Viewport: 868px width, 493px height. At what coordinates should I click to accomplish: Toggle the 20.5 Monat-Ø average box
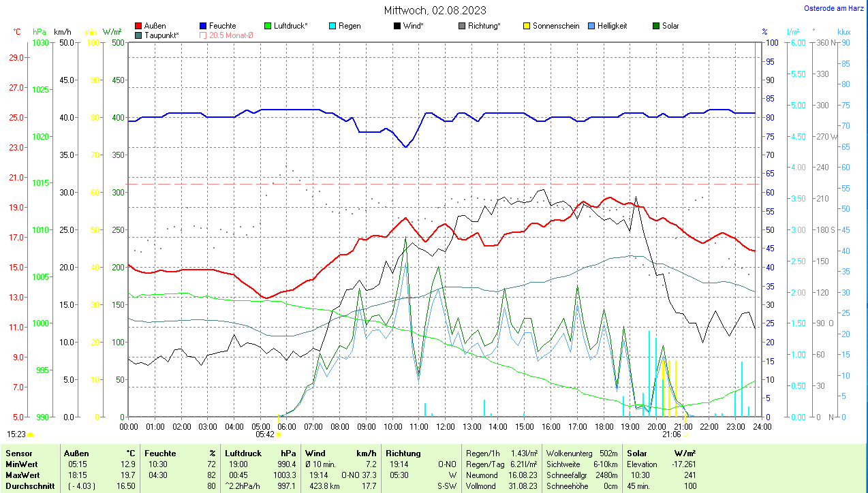[x=203, y=35]
